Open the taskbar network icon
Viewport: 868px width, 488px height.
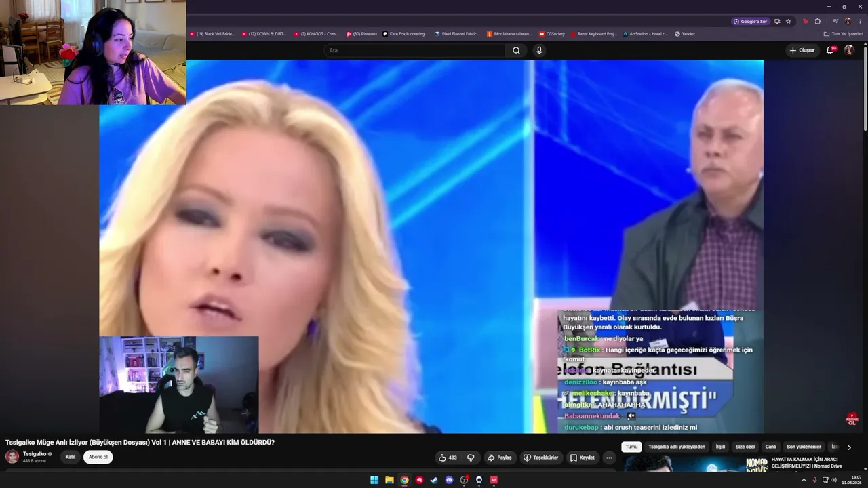[x=825, y=480]
